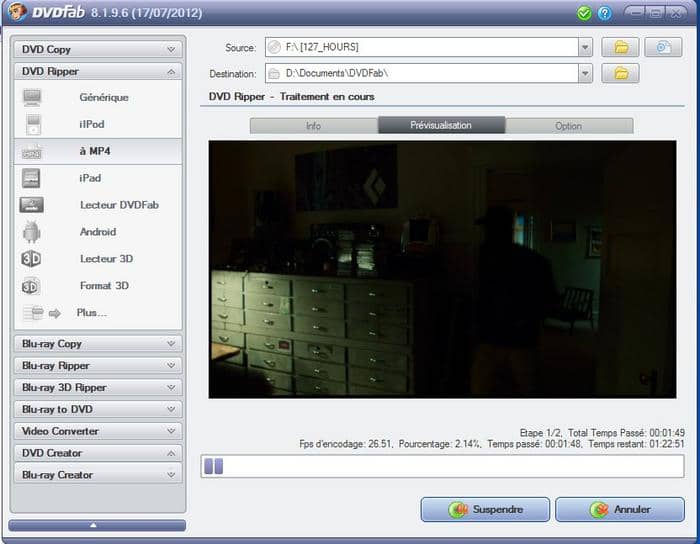The width and height of the screenshot is (700, 544).
Task: Click the Générique profile icon
Action: pos(32,97)
